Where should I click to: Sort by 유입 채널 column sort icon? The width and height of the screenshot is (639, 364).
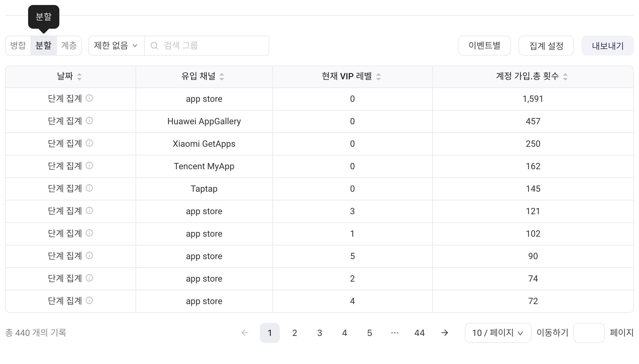tap(222, 76)
